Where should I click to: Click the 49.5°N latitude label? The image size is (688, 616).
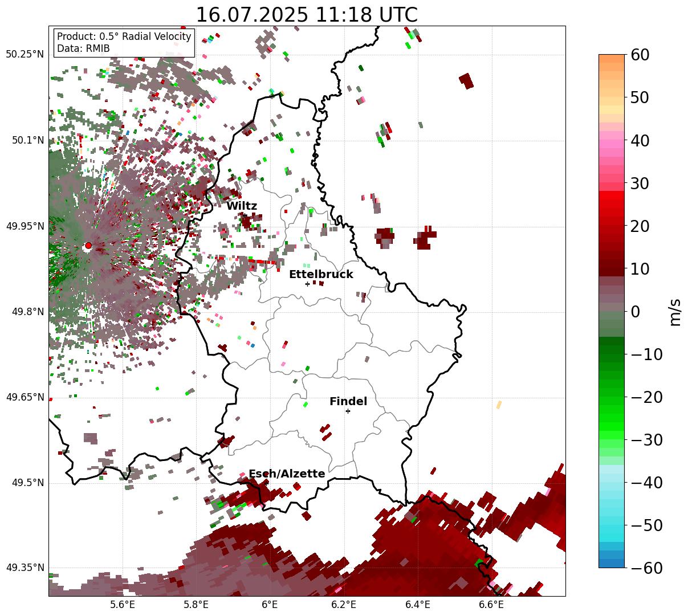tap(27, 483)
